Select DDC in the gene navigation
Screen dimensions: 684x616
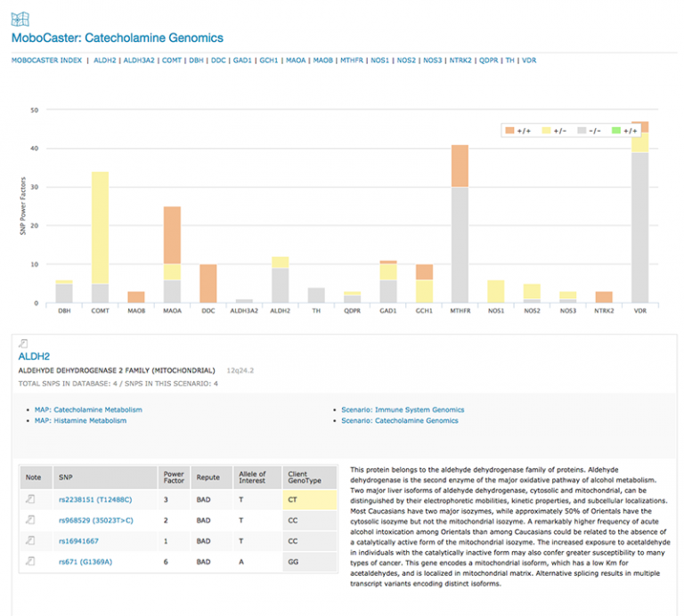click(218, 61)
